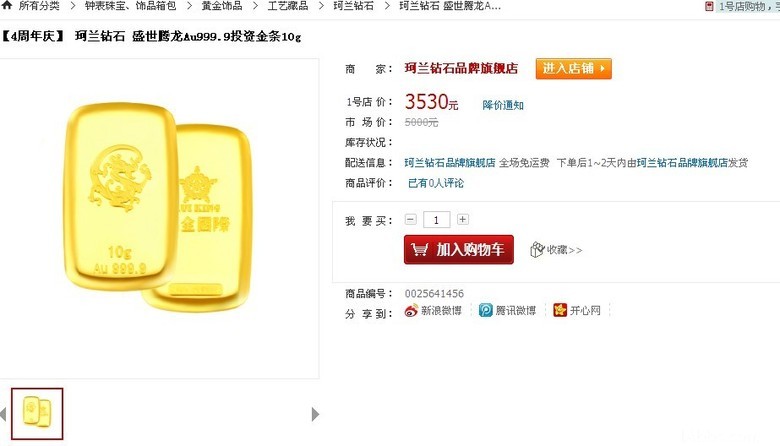Share to Tencent Weibo (腾讯微博) icon
This screenshot has height=446, width=780.
[486, 310]
